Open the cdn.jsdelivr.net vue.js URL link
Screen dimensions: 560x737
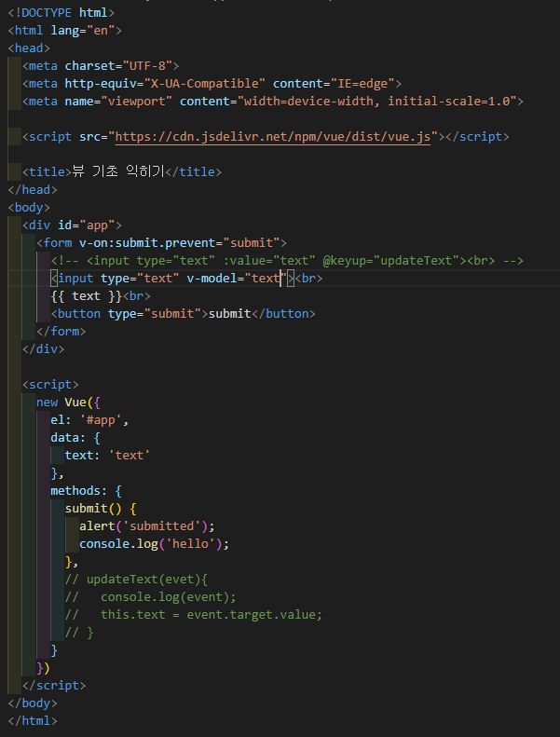[273, 137]
